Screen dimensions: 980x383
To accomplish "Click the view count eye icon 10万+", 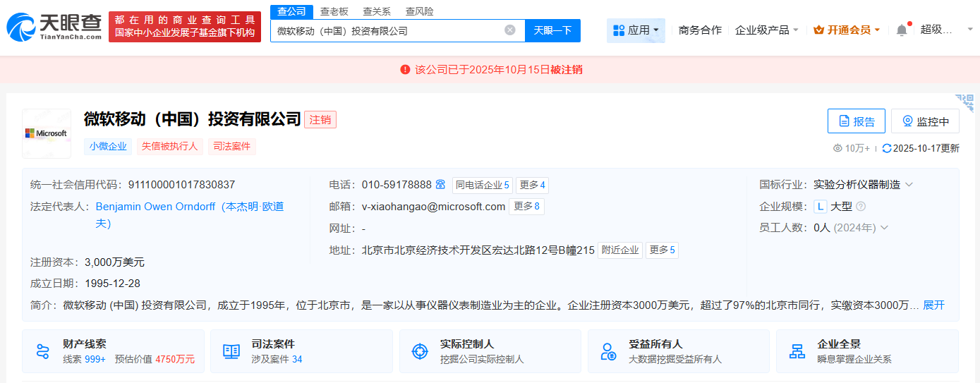I will pos(837,148).
